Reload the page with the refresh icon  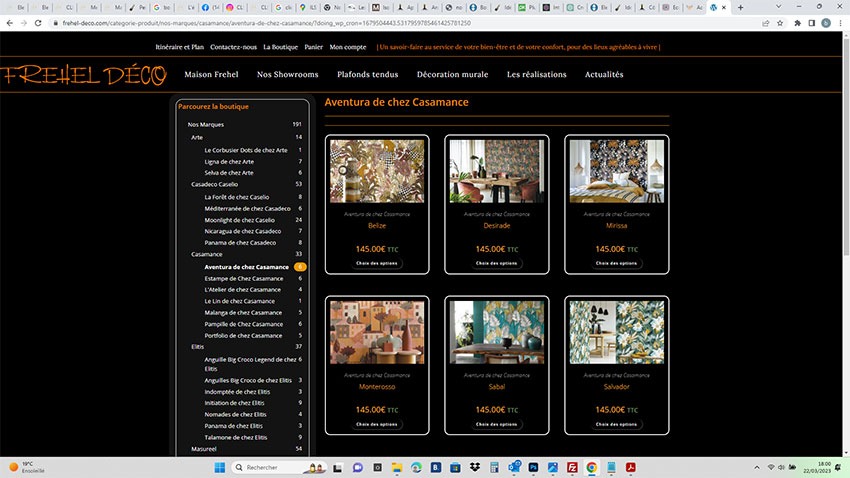[x=37, y=23]
